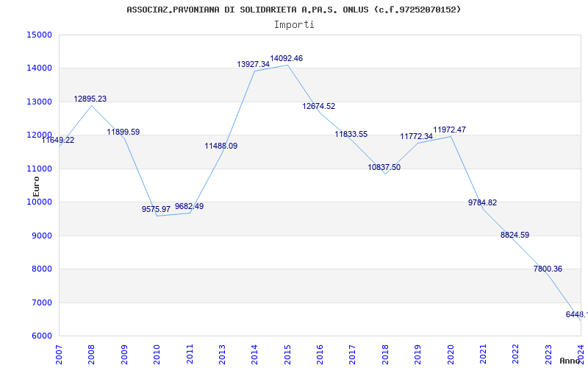Click the x-axis year 2016
Viewport: 588px width, 368px height.
pyautogui.click(x=320, y=354)
